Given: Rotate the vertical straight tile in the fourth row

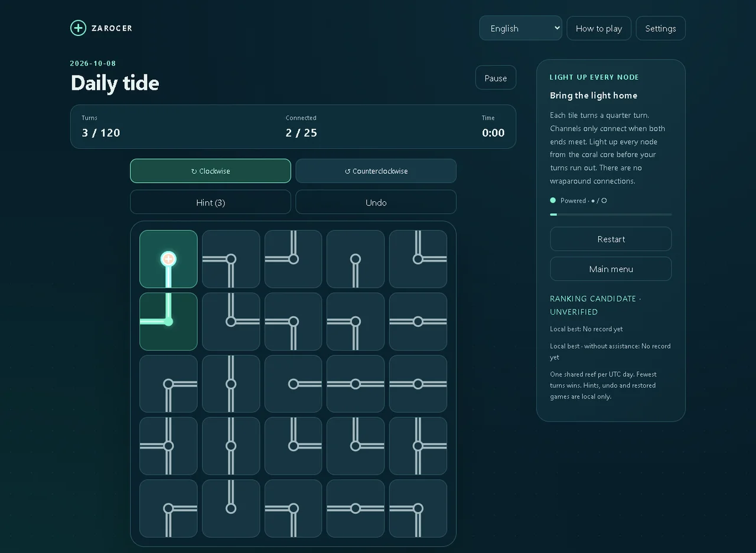Looking at the screenshot, I should 231,446.
